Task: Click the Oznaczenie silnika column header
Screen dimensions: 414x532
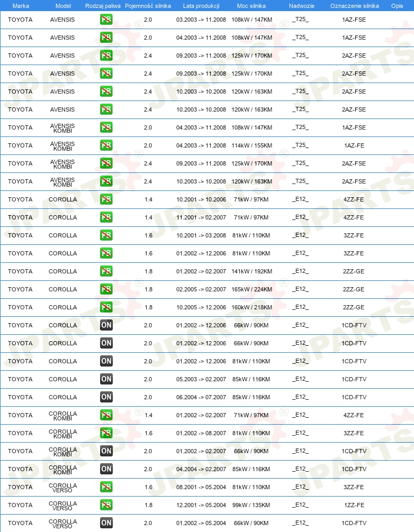Action: tap(355, 6)
